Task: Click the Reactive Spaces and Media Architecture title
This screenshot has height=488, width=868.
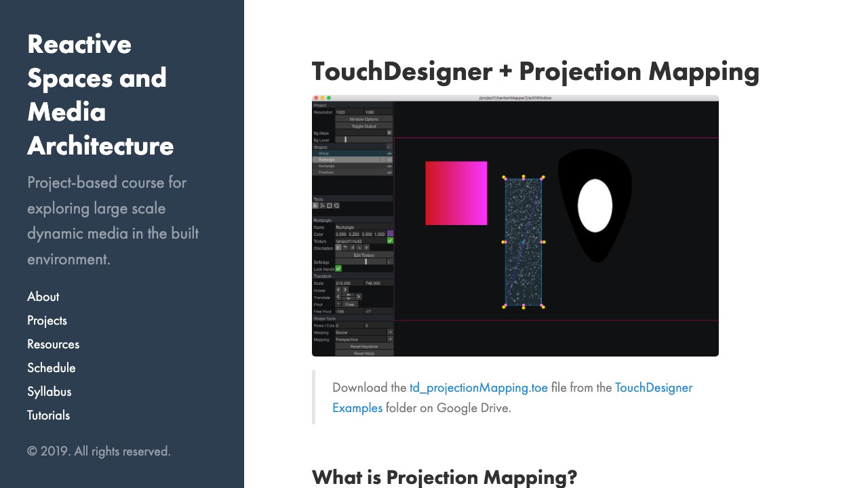Action: point(100,95)
